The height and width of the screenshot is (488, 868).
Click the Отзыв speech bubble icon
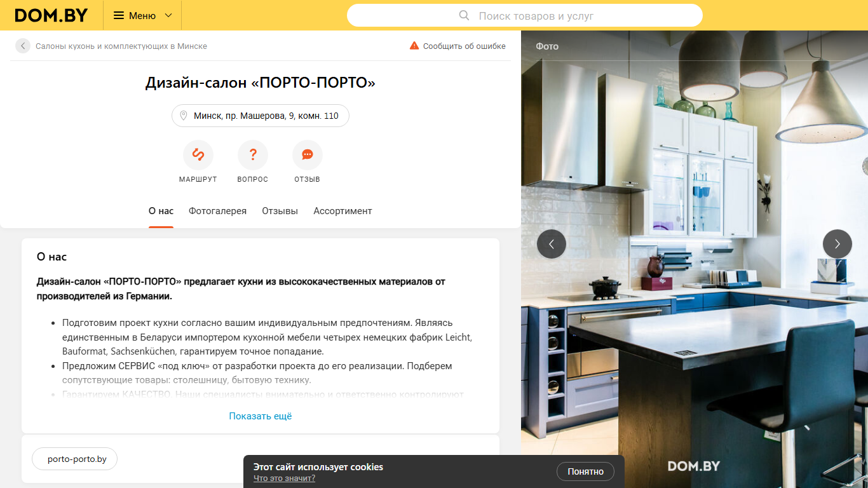308,155
